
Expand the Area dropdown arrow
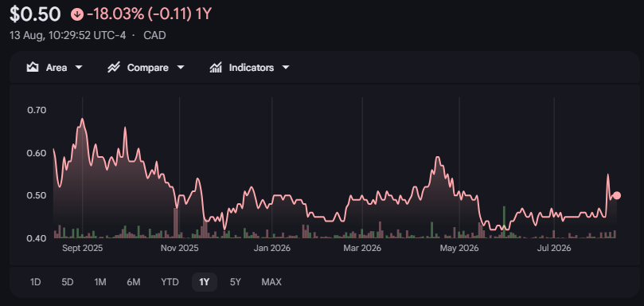pyautogui.click(x=79, y=68)
